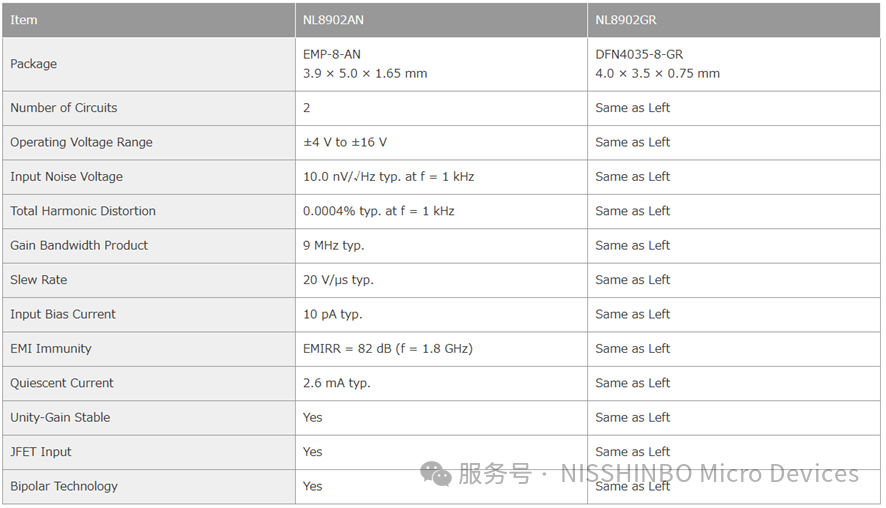The height and width of the screenshot is (508, 886).
Task: Click the Input Bias Current label
Action: click(63, 314)
